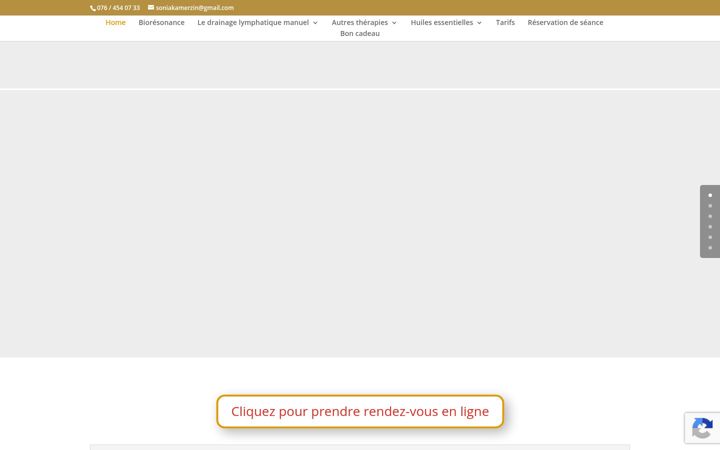Open the Huiles essentielles menu
This screenshot has height=450, width=720.
[x=441, y=22]
